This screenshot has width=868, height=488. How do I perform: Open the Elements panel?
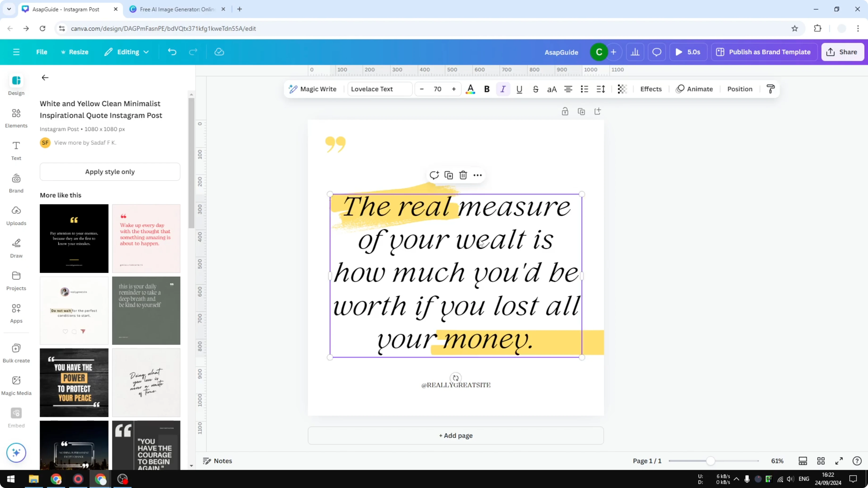16,118
